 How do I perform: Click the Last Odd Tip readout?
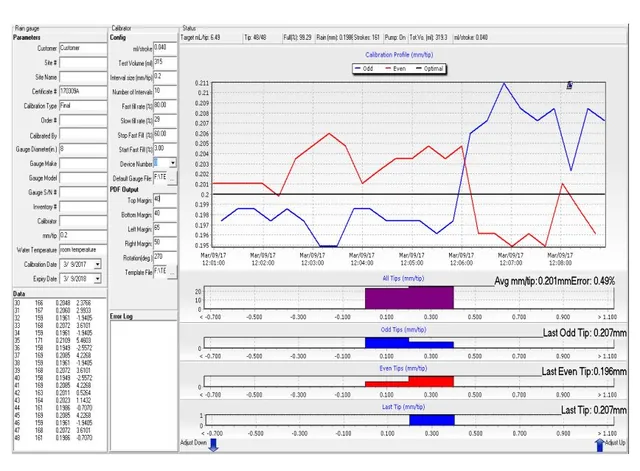click(584, 333)
